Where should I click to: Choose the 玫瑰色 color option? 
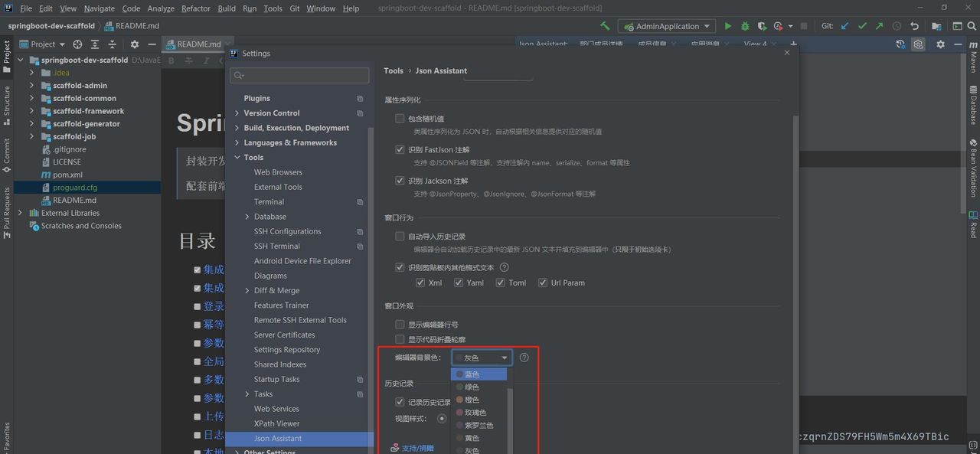tap(475, 412)
